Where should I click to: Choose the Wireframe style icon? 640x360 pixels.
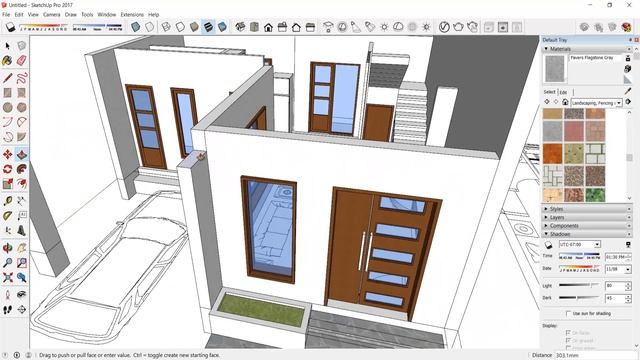166,27
